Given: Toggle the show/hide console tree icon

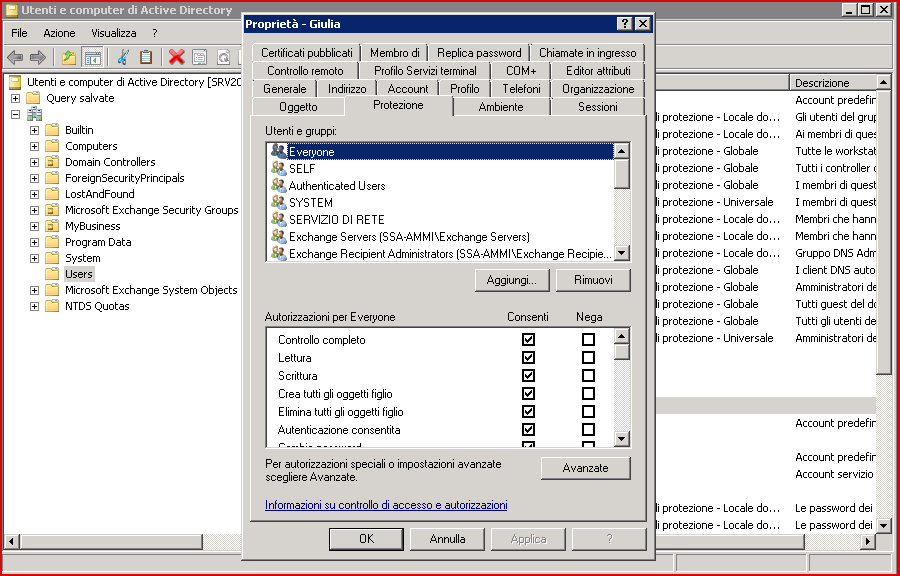Looking at the screenshot, I should (x=92, y=57).
